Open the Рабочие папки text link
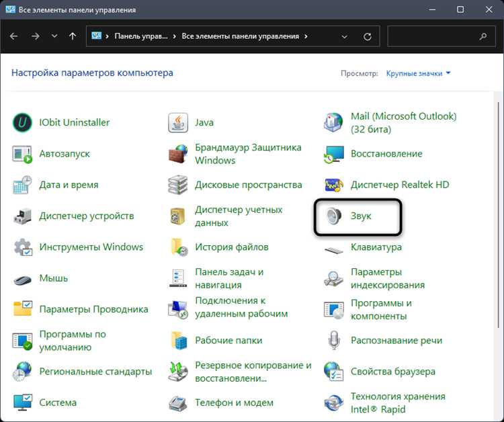 228,341
